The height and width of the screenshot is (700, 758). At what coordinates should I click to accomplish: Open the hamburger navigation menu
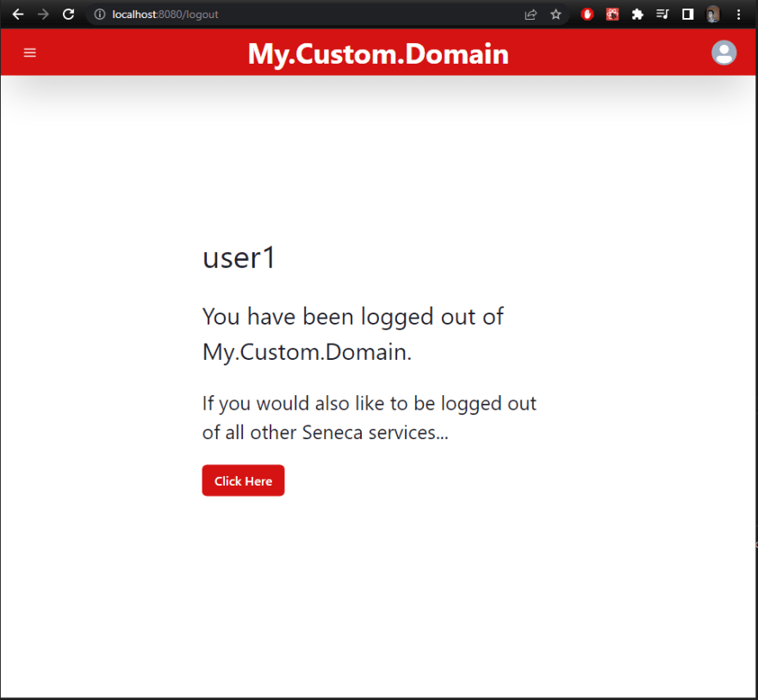(30, 53)
